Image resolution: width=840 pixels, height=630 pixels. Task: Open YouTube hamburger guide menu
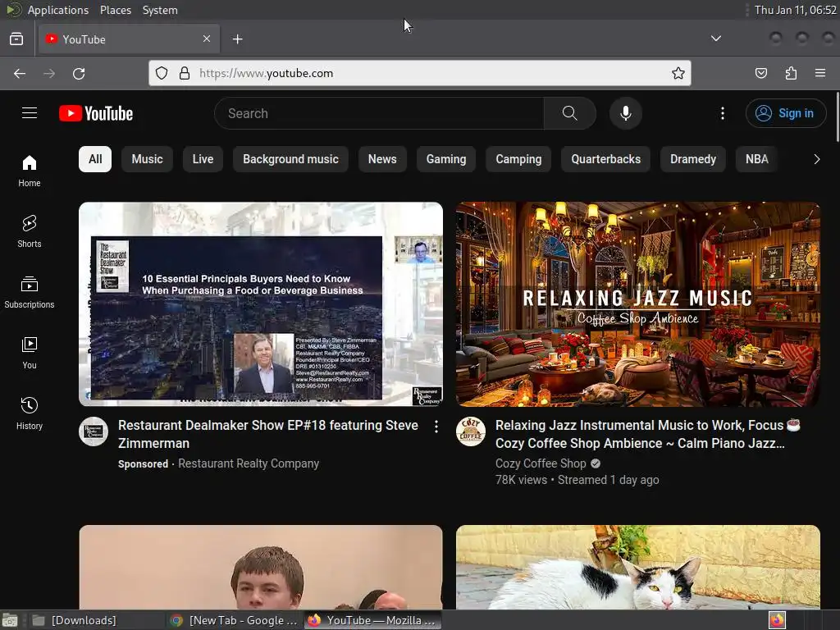tap(30, 113)
